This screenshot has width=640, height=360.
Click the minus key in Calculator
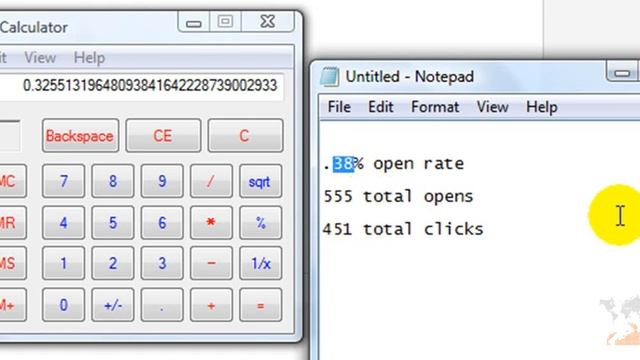click(x=211, y=263)
